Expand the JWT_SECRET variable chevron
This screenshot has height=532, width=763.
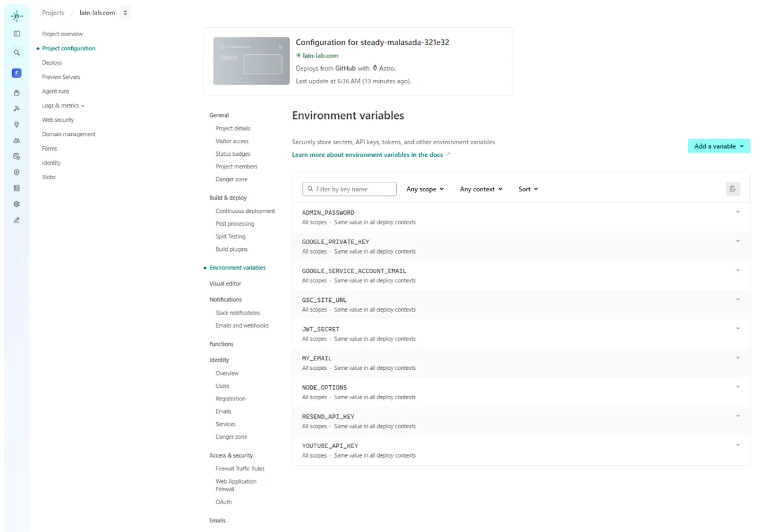tap(738, 329)
